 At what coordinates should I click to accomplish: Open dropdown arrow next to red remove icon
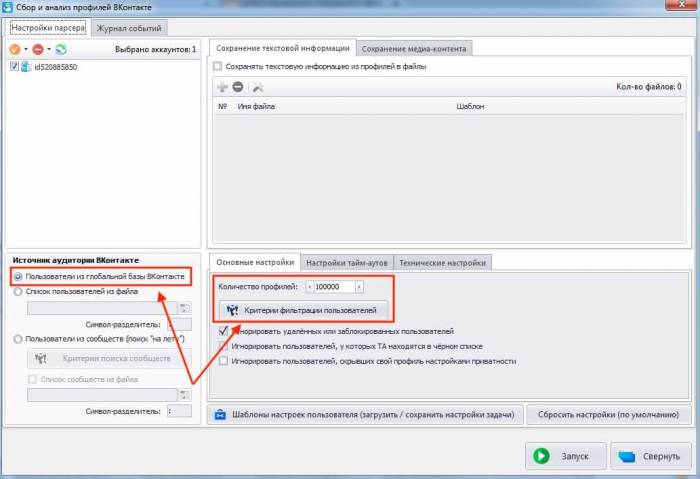pos(48,49)
